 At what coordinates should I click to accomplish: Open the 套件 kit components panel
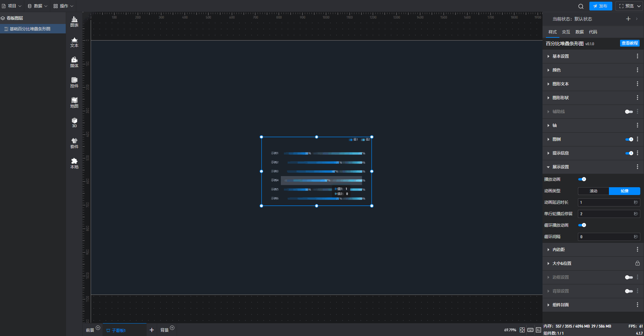pyautogui.click(x=74, y=143)
